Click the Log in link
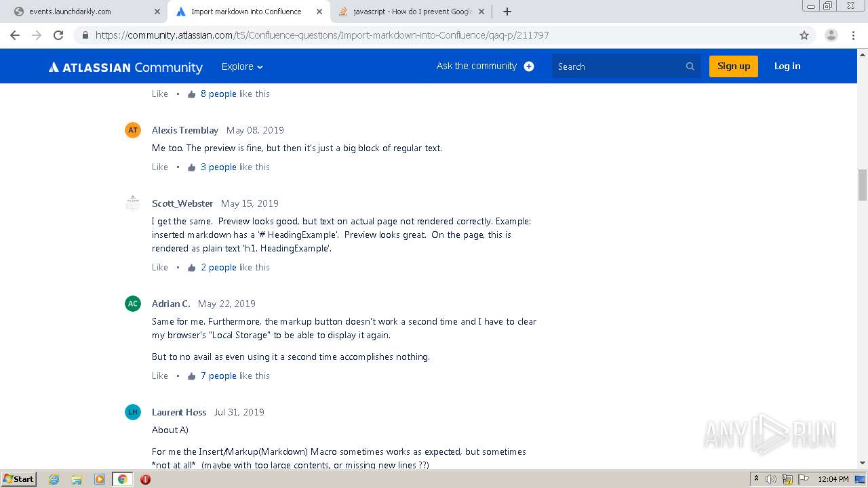868x488 pixels. (x=787, y=66)
